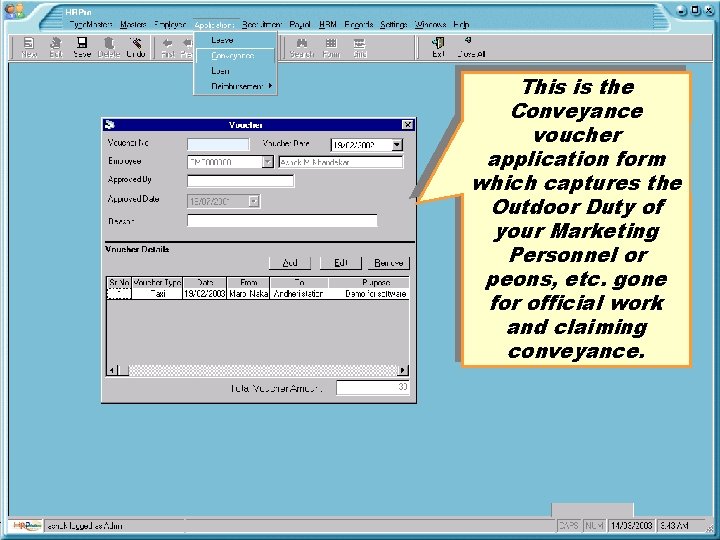Viewport: 720px width, 540px height.
Task: Open the HRM menu
Action: point(327,25)
